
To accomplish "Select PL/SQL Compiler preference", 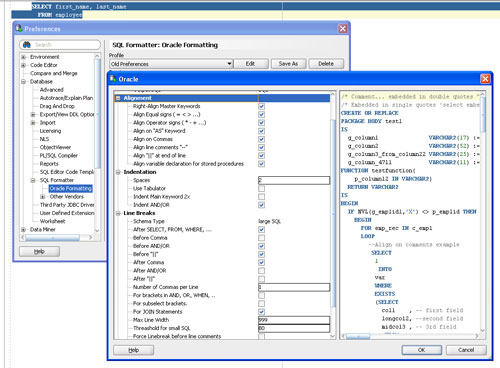I will [x=59, y=156].
